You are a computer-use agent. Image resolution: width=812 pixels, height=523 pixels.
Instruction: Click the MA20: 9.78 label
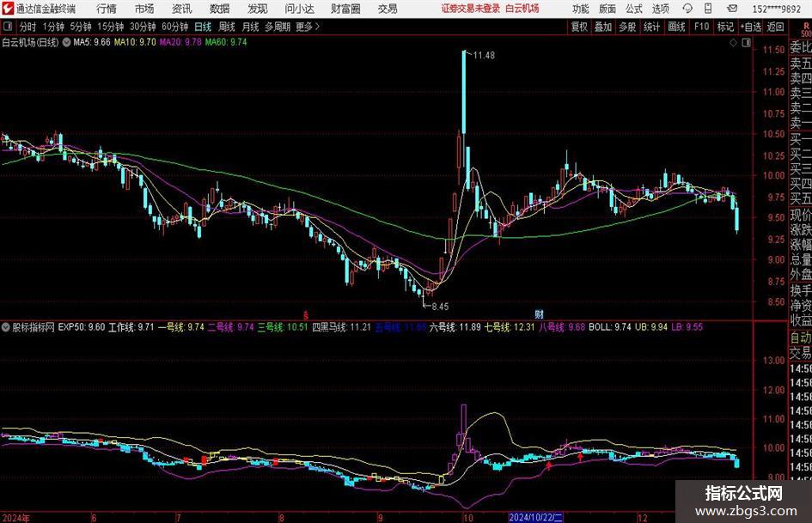pyautogui.click(x=180, y=42)
